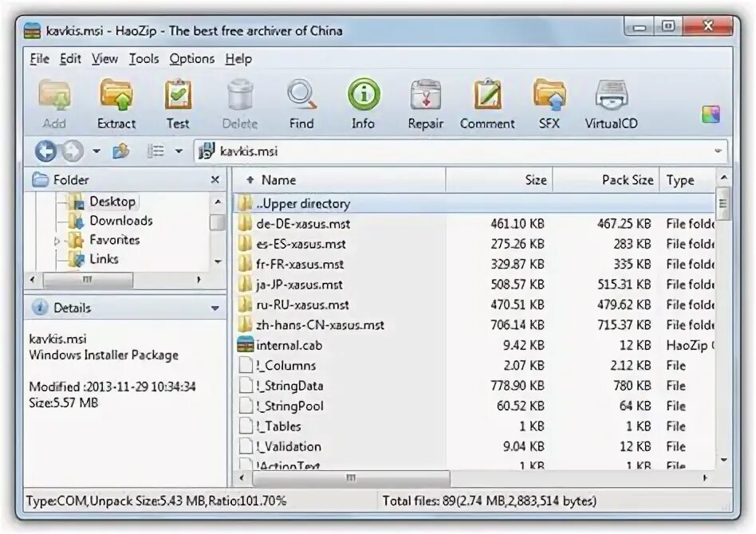Expand the Favorites tree node
Viewport: 756px width, 534px height.
pos(57,241)
